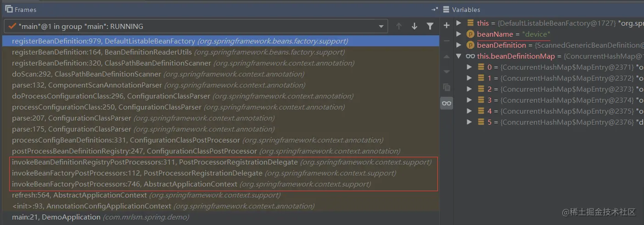Duplicate watch copy icon
The width and height of the screenshot is (644, 225).
pyautogui.click(x=447, y=87)
